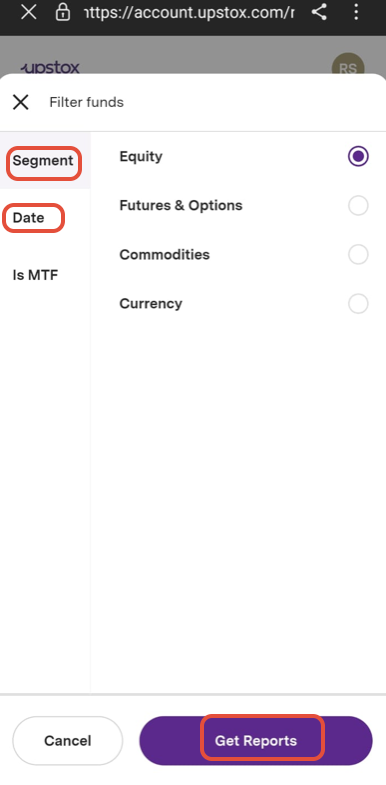Close the Filter funds panel
This screenshot has height=785, width=386.
coord(21,102)
